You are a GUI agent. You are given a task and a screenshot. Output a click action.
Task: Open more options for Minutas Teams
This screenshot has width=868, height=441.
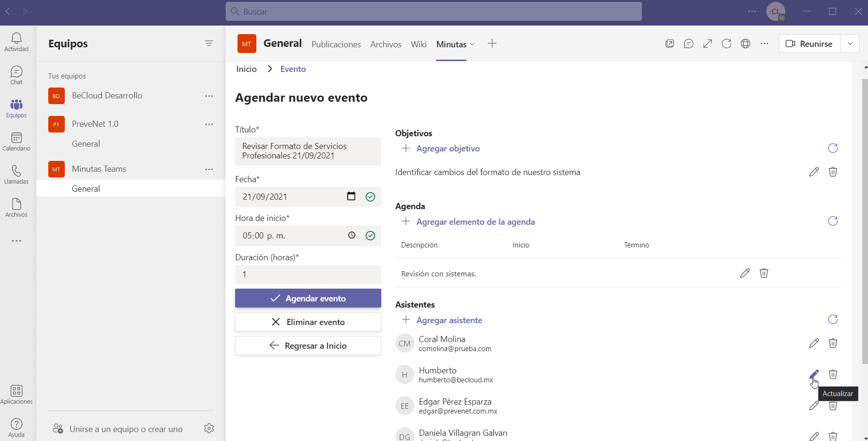click(209, 169)
